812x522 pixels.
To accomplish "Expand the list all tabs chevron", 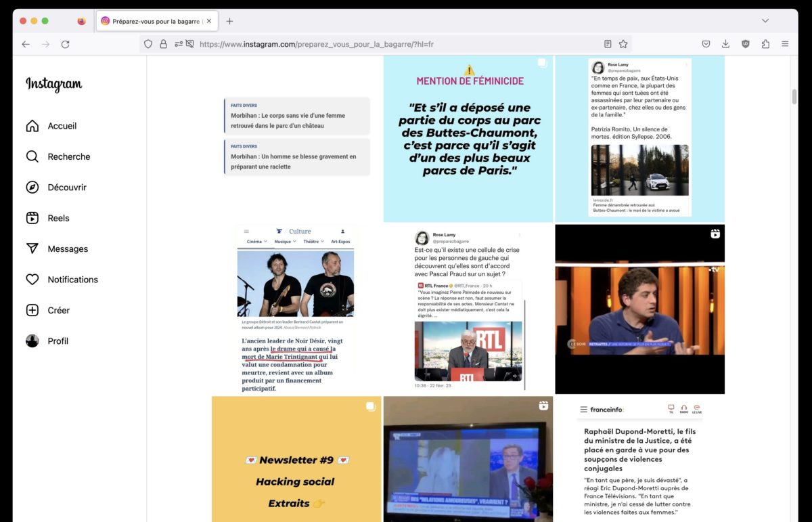I will pyautogui.click(x=765, y=21).
